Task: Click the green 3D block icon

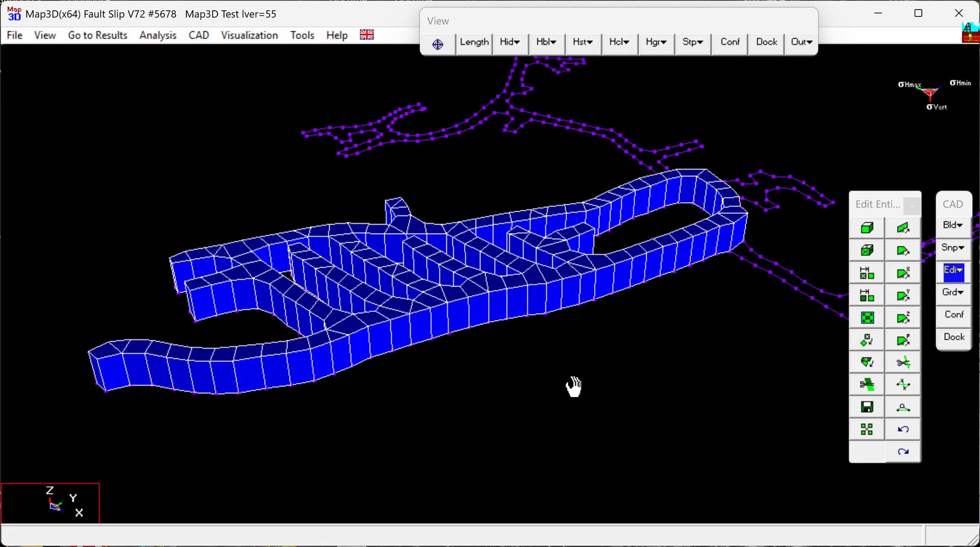Action: click(867, 228)
